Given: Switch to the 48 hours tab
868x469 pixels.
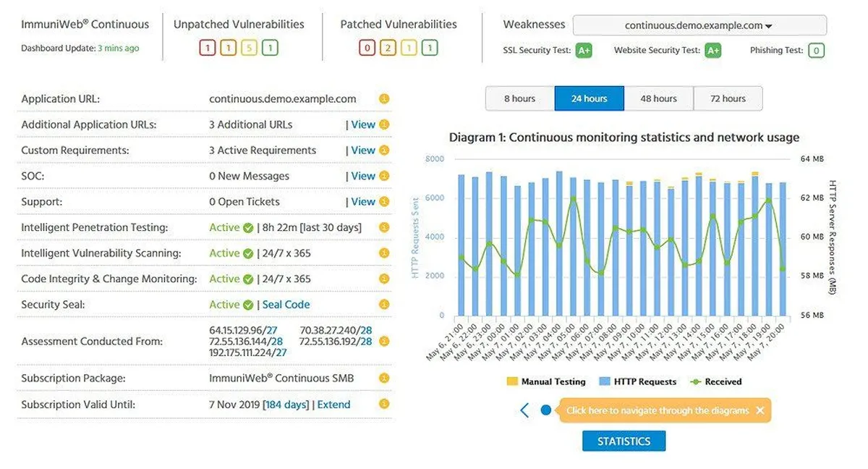Looking at the screenshot, I should (x=658, y=98).
